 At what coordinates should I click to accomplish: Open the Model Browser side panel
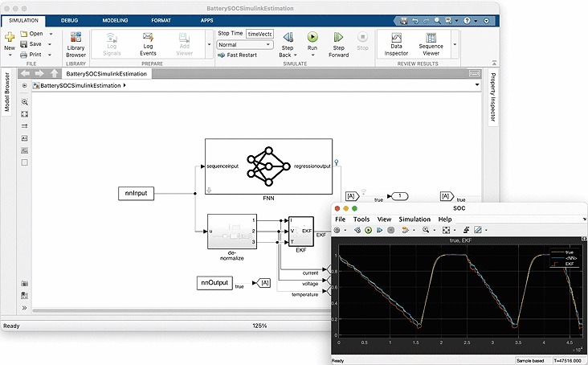6,92
